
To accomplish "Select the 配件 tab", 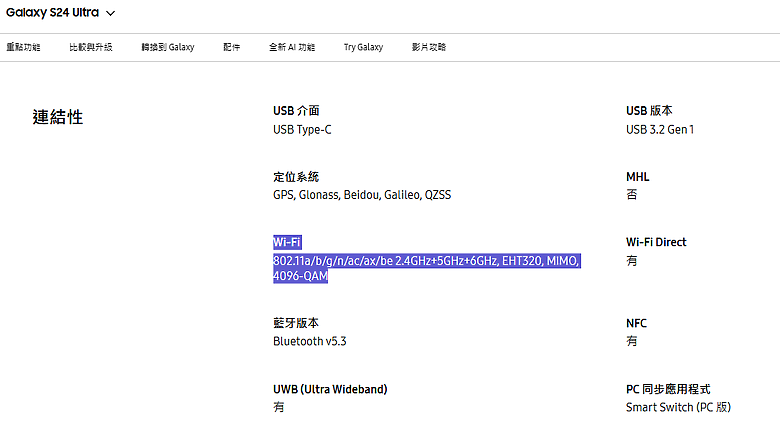I will pyautogui.click(x=231, y=47).
